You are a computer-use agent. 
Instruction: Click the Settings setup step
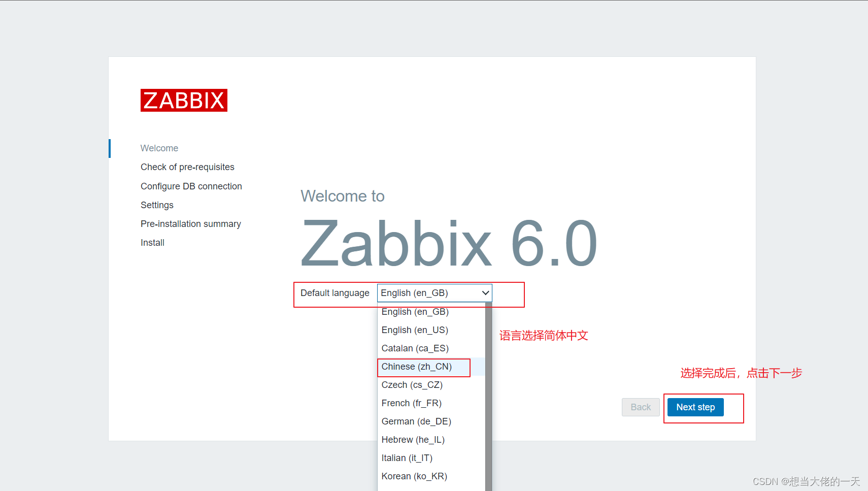[157, 205]
